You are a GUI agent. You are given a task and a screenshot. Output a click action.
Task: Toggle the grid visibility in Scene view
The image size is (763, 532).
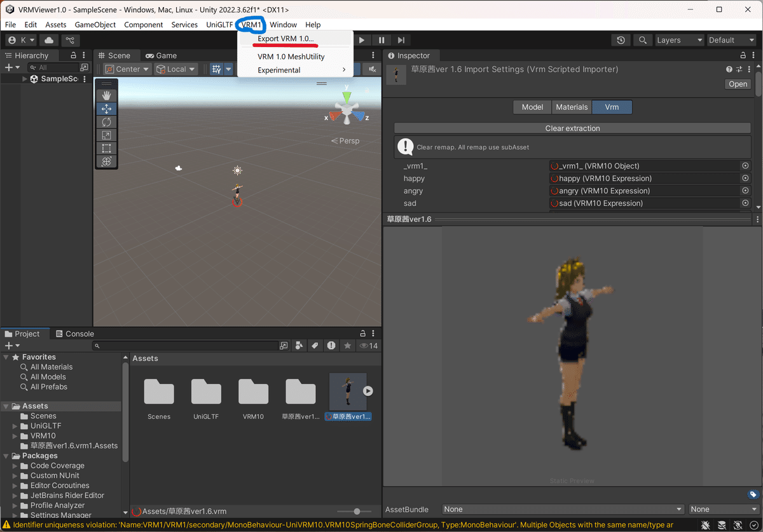pyautogui.click(x=217, y=68)
